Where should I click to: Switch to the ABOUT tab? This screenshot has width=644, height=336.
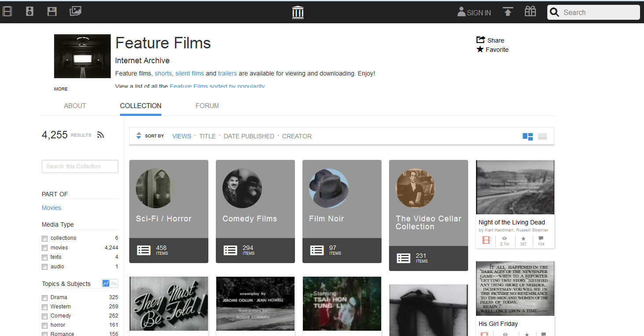[x=75, y=106]
